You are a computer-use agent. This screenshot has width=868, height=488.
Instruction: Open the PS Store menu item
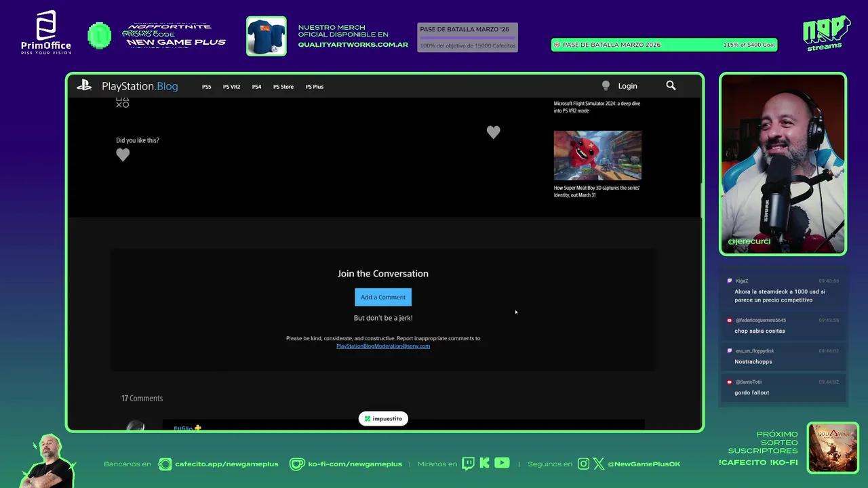283,87
